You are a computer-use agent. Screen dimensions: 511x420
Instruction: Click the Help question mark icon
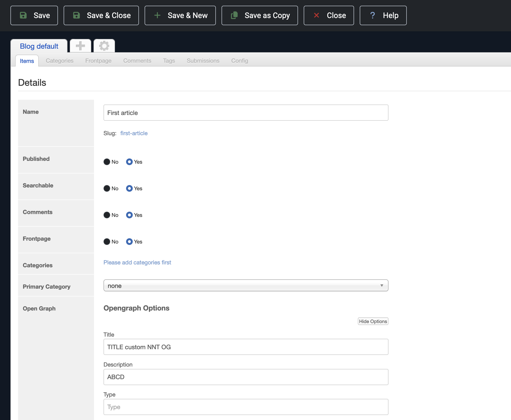[x=372, y=15]
